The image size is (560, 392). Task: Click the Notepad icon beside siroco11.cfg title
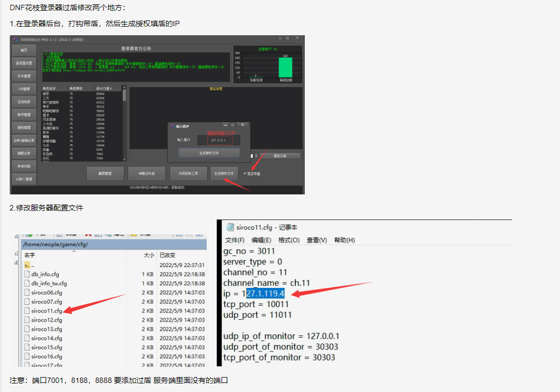(x=230, y=228)
